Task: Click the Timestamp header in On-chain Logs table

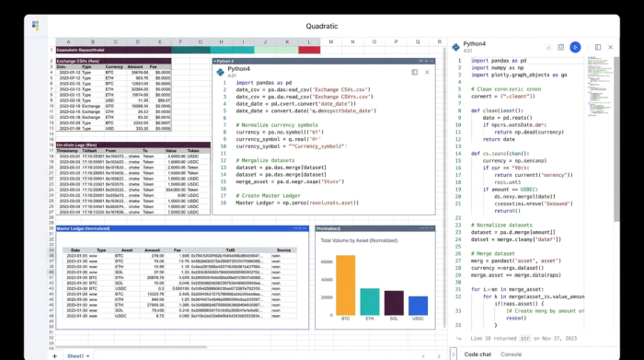Action: 68,151
